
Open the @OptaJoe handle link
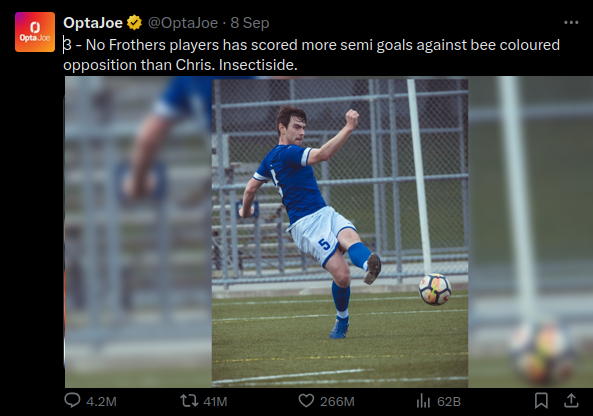coord(183,23)
